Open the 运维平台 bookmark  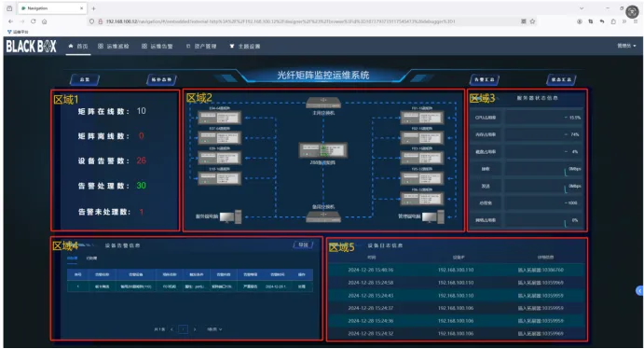18,32
